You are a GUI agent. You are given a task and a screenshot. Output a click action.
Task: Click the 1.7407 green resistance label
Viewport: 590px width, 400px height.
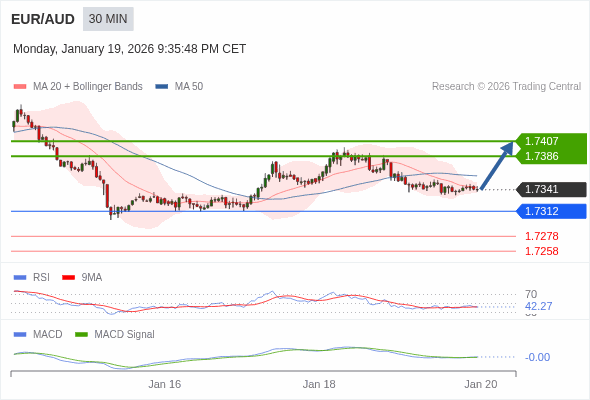551,141
